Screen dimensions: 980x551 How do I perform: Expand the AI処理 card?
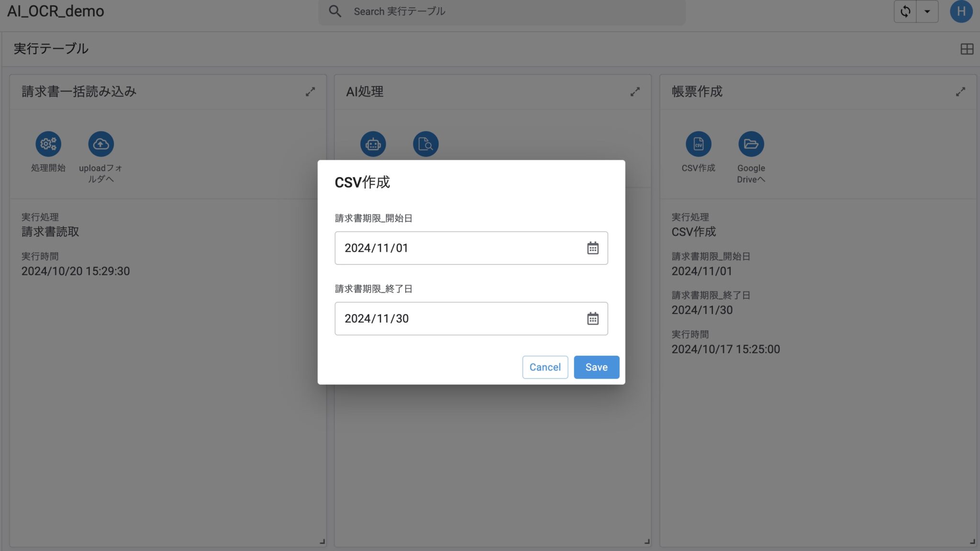tap(635, 91)
